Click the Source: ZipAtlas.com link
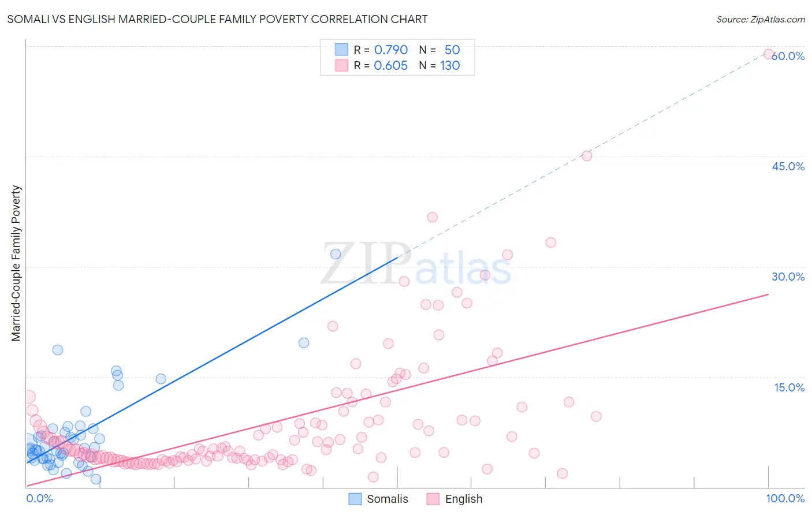Image resolution: width=812 pixels, height=515 pixels. [760, 19]
